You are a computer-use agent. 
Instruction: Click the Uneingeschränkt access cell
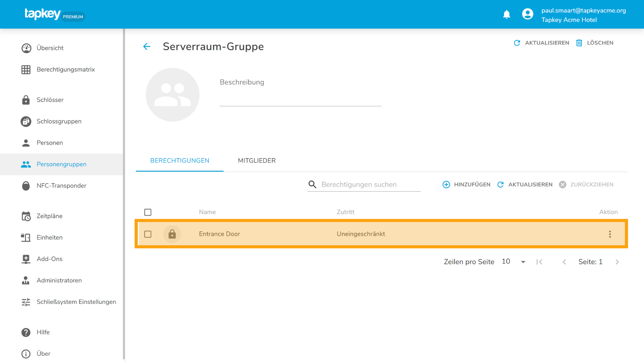point(361,234)
